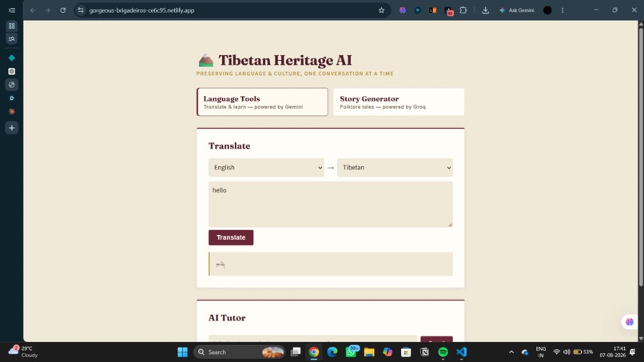Image resolution: width=644 pixels, height=362 pixels.
Task: Open the tab groups grid icon in sidebar
Action: (x=11, y=26)
